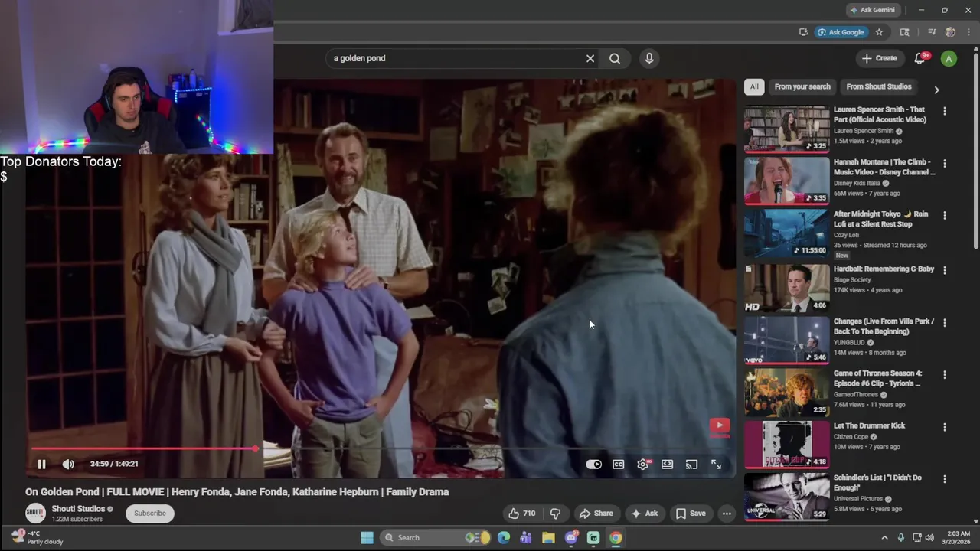Open Microsoft Edge from taskbar
Screen dimensions: 980x551
click(x=503, y=537)
